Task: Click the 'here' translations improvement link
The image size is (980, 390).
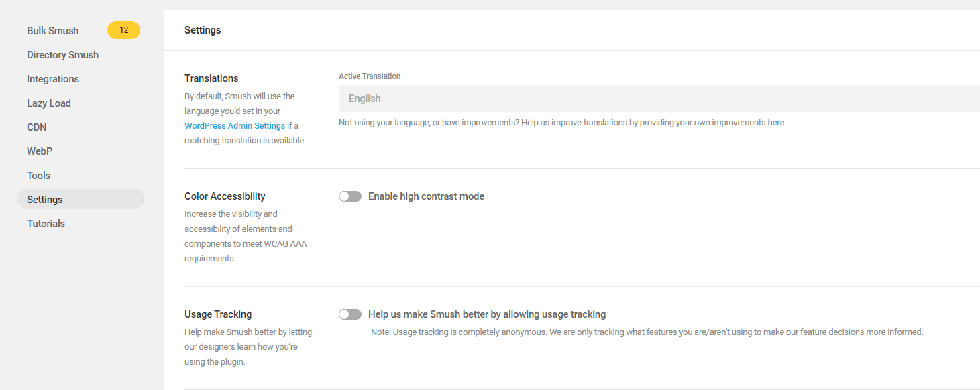Action: tap(775, 123)
